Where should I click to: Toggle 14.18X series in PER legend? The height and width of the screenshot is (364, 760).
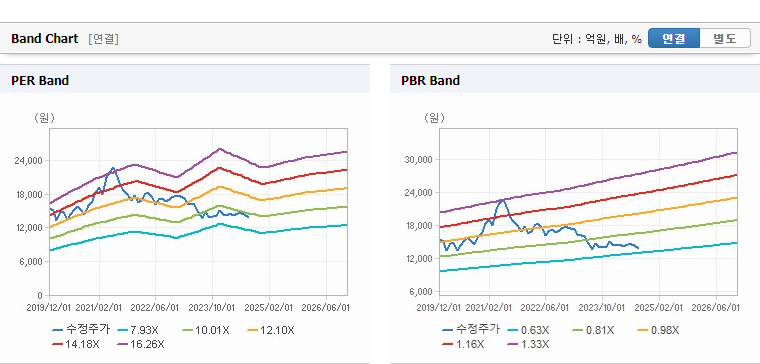pos(76,345)
